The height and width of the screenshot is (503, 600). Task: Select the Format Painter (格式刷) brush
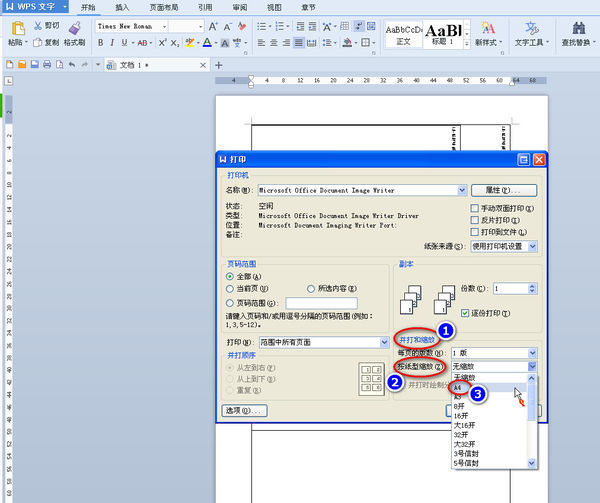coord(74,28)
